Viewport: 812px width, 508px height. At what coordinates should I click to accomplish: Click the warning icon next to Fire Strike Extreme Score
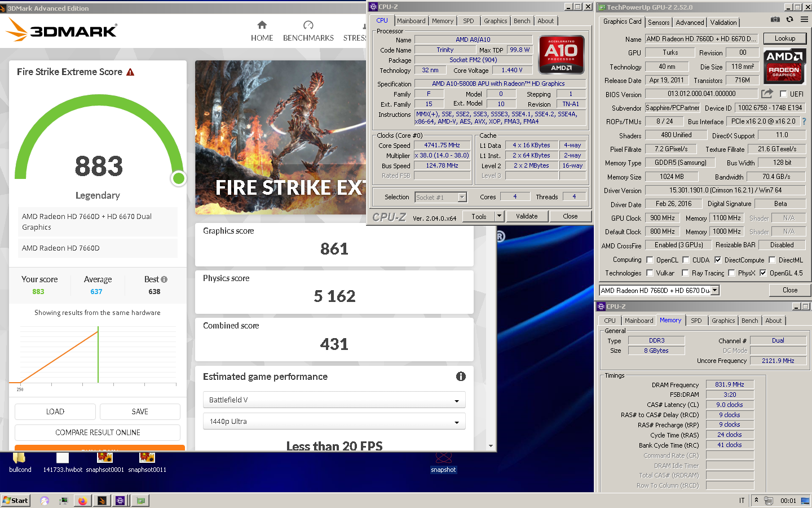click(130, 72)
